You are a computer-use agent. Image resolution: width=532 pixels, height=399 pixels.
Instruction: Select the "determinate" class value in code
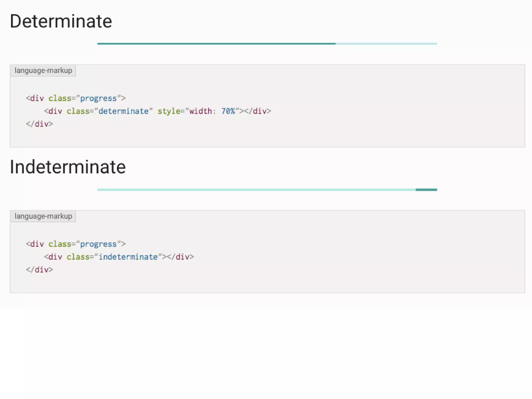point(123,111)
